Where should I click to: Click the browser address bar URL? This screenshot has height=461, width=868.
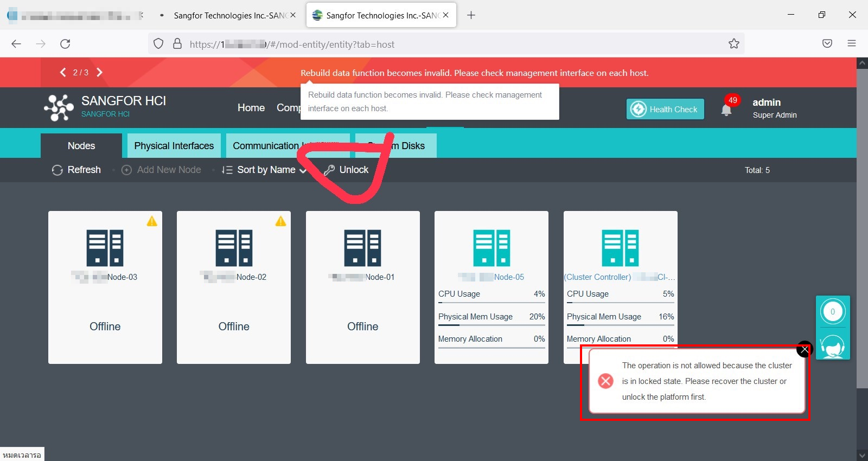pos(292,44)
